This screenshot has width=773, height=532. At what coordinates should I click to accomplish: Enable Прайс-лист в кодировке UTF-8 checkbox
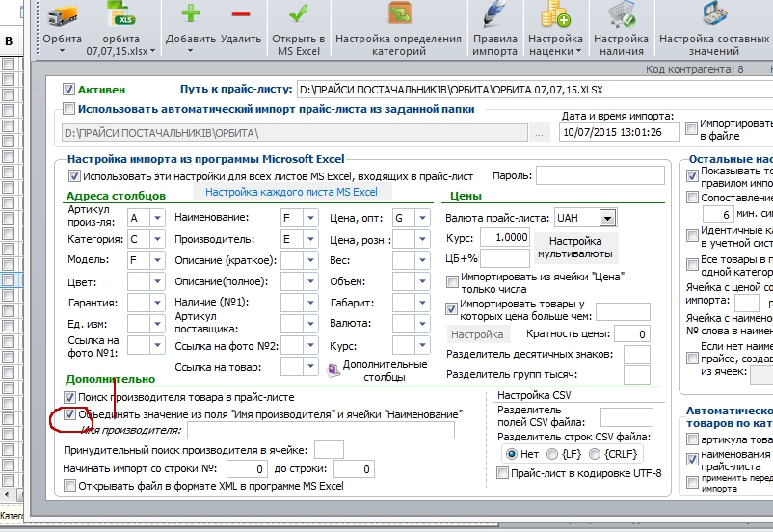point(502,473)
